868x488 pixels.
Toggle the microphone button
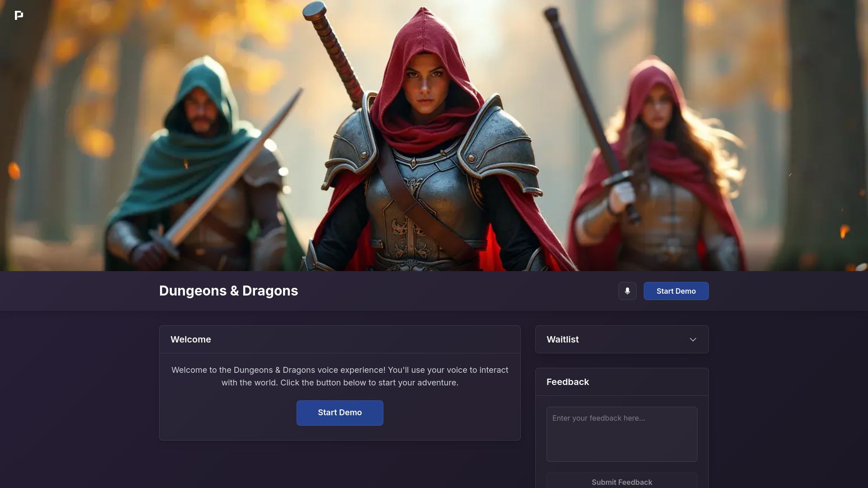627,291
